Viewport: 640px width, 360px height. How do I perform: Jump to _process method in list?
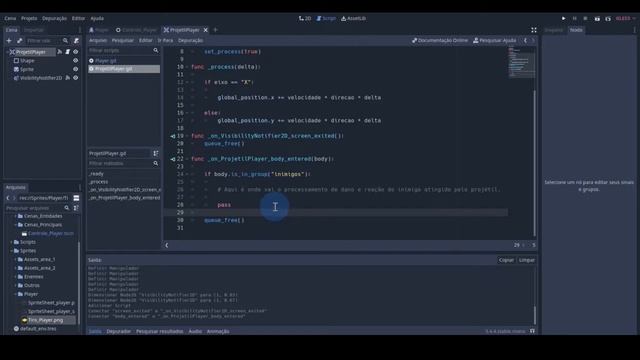click(98, 182)
